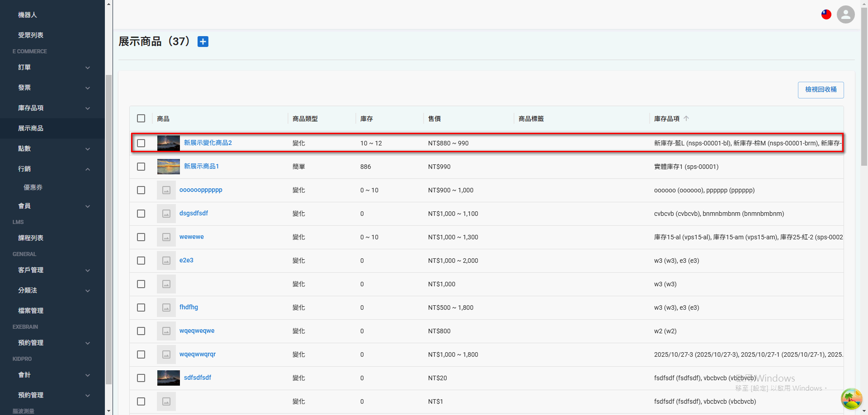Click the placeholder image for oooooopppppp

click(166, 190)
